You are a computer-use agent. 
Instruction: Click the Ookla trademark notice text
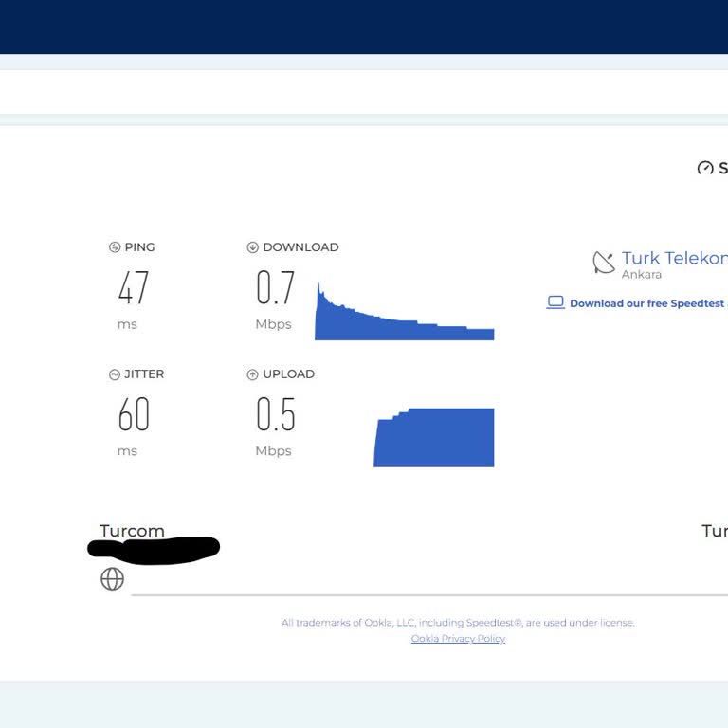(458, 623)
